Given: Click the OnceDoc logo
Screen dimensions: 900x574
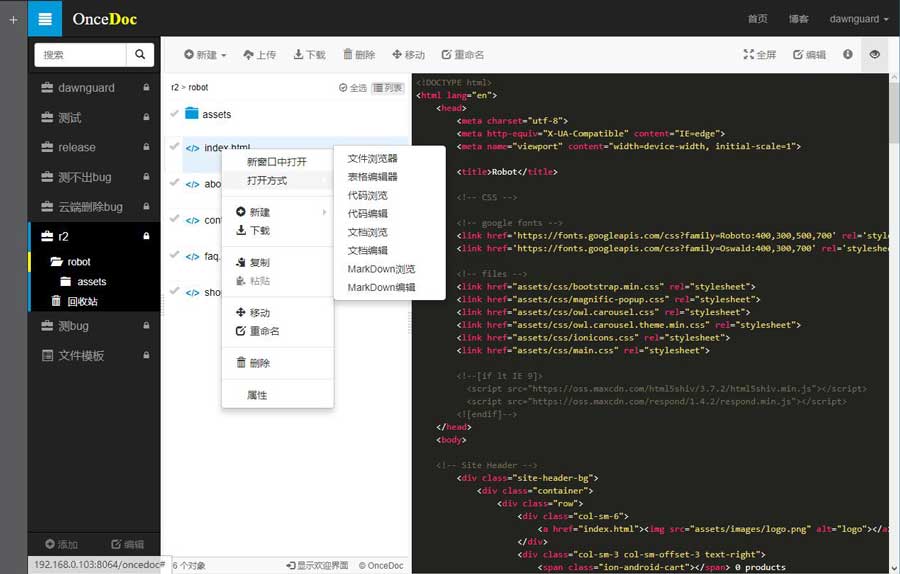Looking at the screenshot, I should (104, 19).
